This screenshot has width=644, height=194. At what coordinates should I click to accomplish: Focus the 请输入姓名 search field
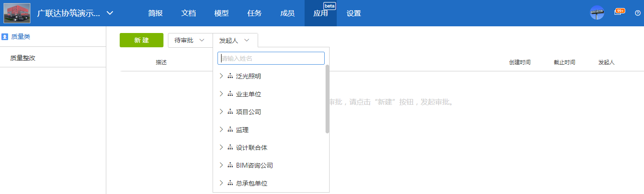(271, 58)
